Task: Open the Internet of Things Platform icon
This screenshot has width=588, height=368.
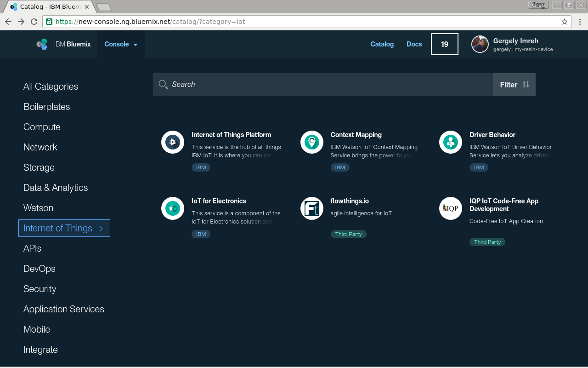Action: [173, 142]
